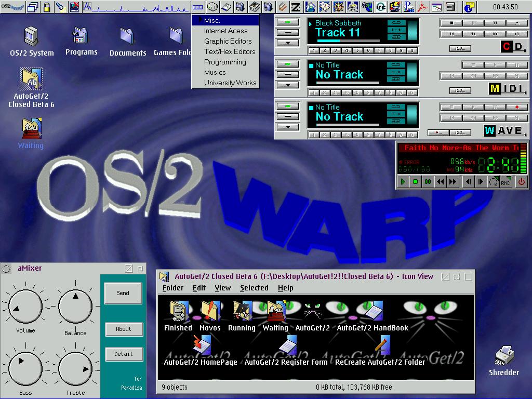Open the drives tray selector icon
Viewport: 532px width, 399px height.
point(198,7)
